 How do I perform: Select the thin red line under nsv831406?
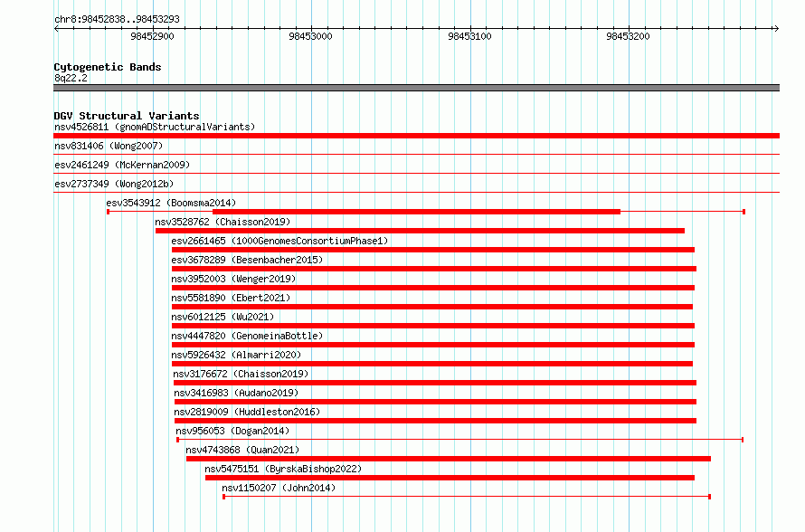(x=416, y=154)
